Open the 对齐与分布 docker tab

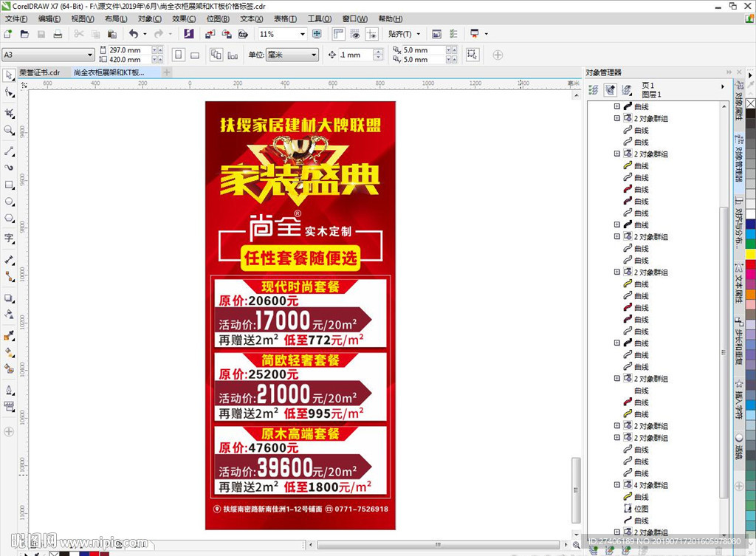[738, 224]
